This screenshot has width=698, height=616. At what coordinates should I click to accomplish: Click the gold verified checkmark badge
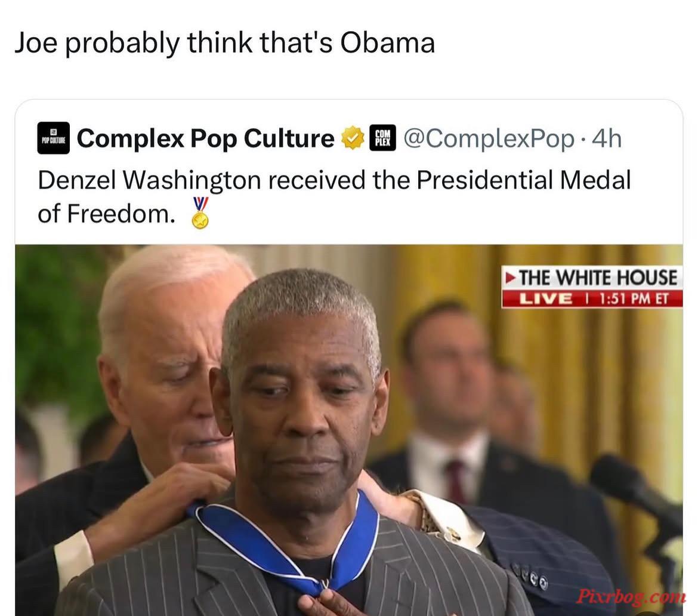(x=353, y=138)
